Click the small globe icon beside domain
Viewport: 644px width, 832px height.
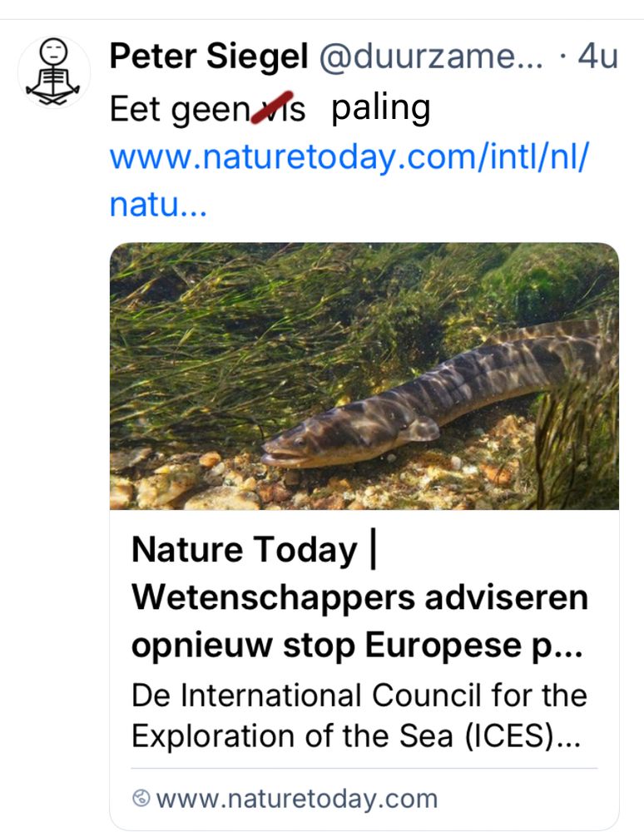[x=141, y=799]
